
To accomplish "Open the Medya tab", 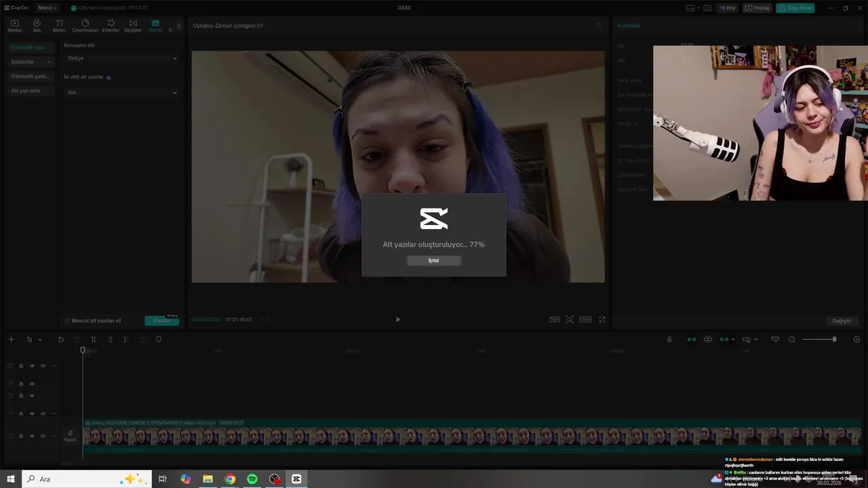I will (14, 26).
